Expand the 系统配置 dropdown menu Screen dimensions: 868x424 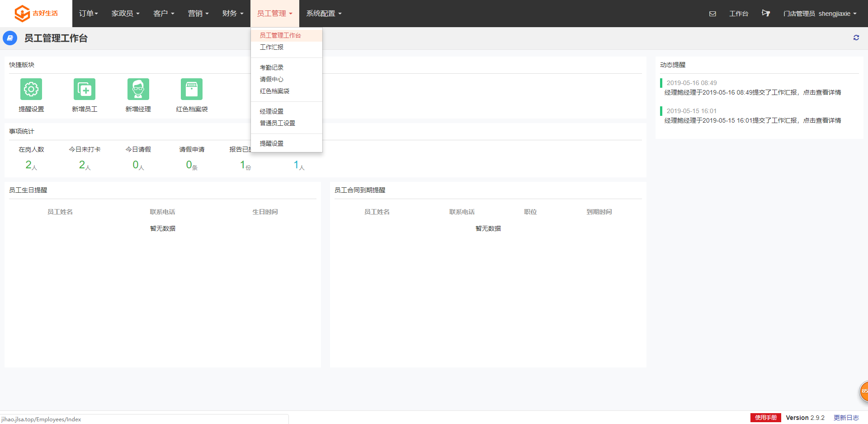[324, 14]
